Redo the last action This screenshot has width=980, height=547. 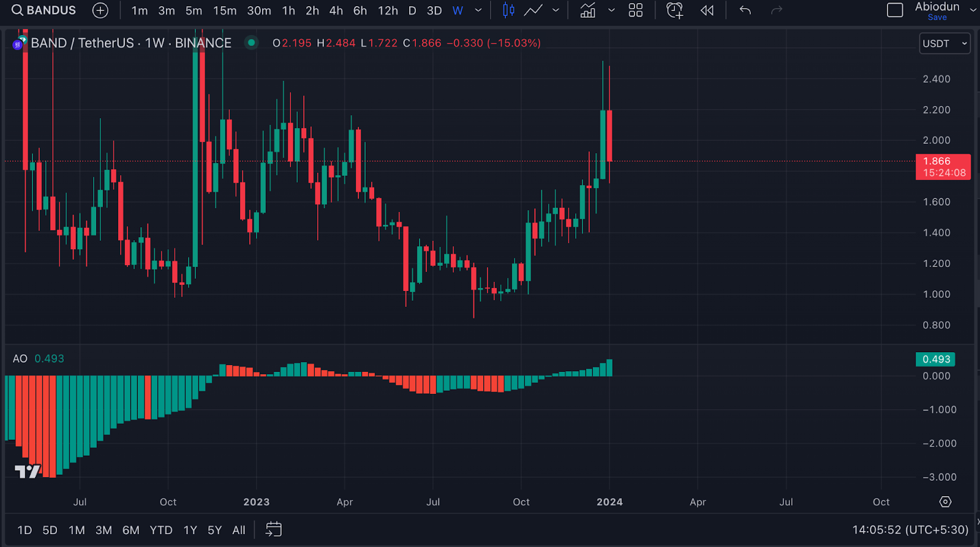pyautogui.click(x=777, y=10)
